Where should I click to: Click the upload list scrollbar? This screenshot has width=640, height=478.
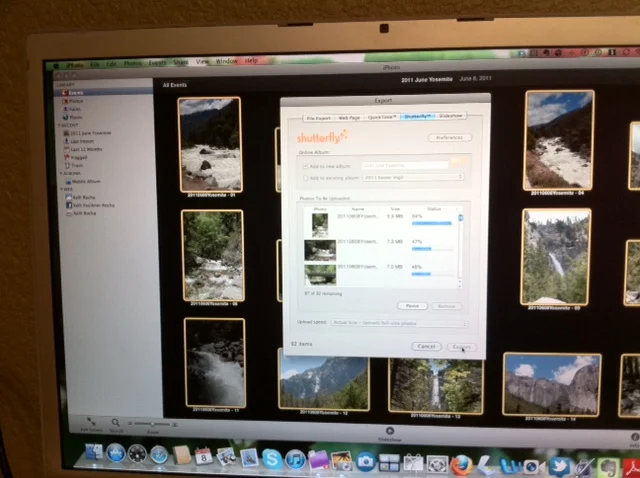460,250
